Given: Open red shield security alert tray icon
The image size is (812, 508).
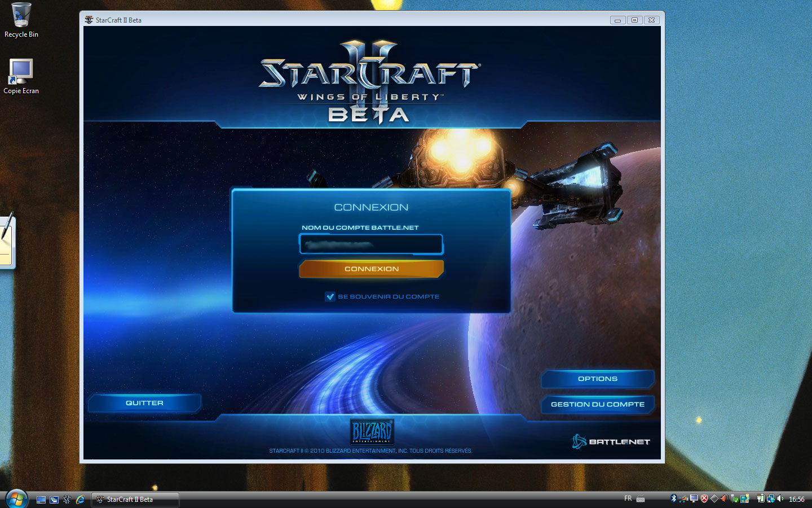Looking at the screenshot, I should pos(704,498).
